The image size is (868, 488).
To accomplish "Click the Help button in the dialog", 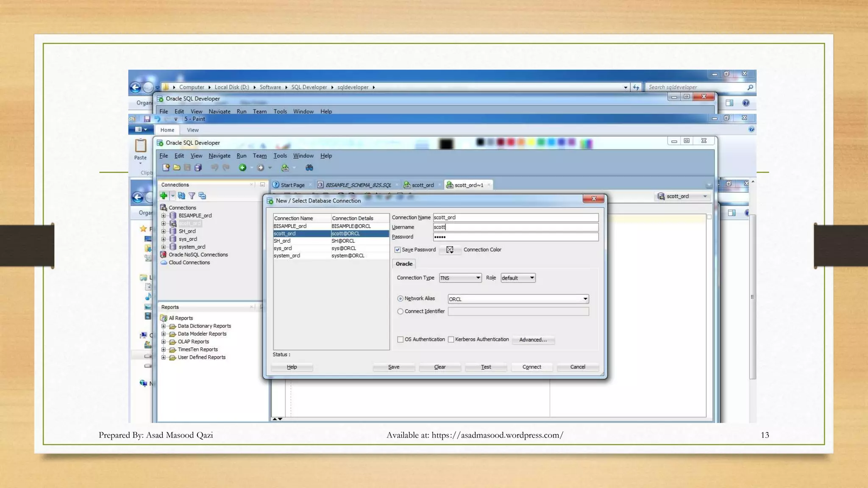I will (x=292, y=367).
